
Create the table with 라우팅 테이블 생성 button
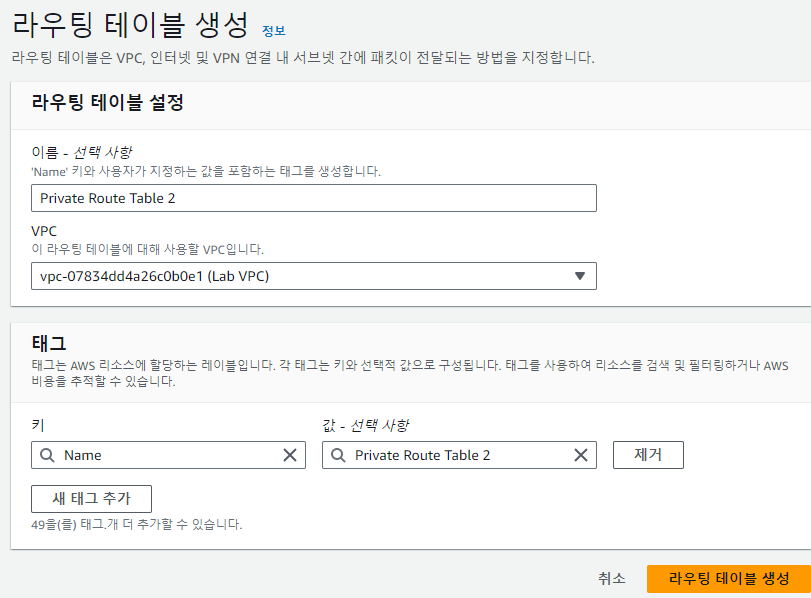pyautogui.click(x=729, y=578)
